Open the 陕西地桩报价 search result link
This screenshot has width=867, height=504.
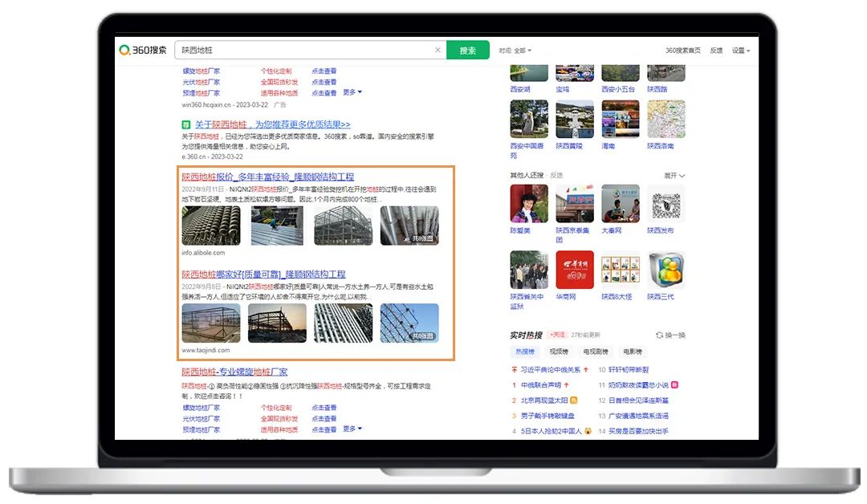267,177
